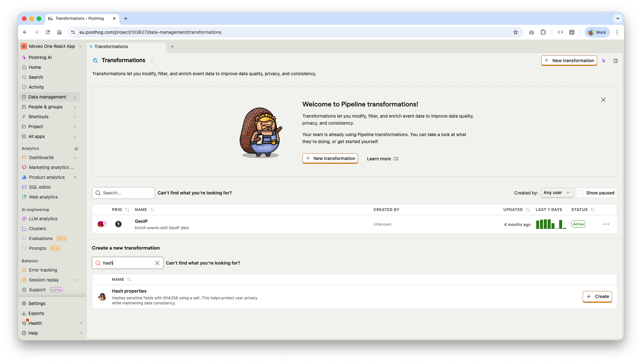The height and width of the screenshot is (364, 642).
Task: Go to Home in sidebar
Action: coord(34,67)
